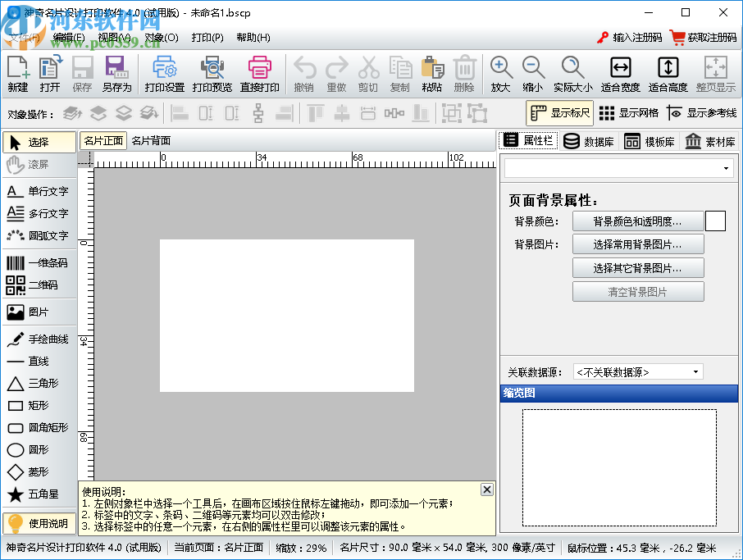Click the 打开 (Open) toolbar icon
The width and height of the screenshot is (743, 560).
click(x=50, y=74)
